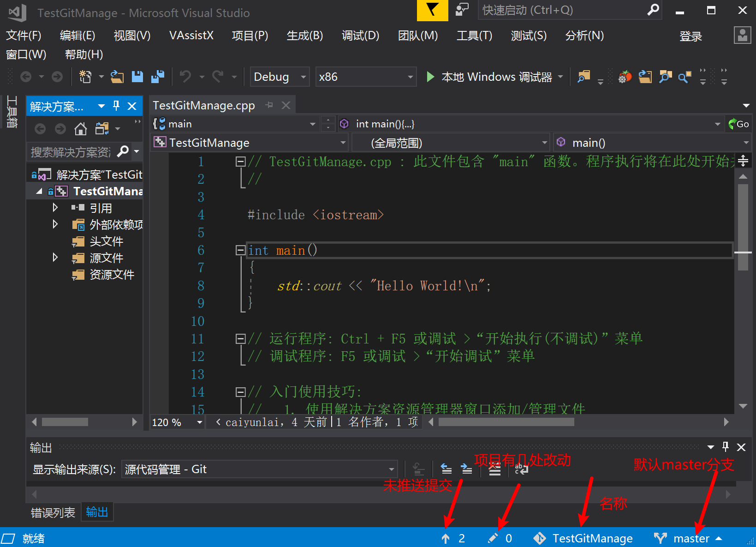The image size is (756, 547).
Task: Click the Redo arrow in the toolbar
Action: 218,77
